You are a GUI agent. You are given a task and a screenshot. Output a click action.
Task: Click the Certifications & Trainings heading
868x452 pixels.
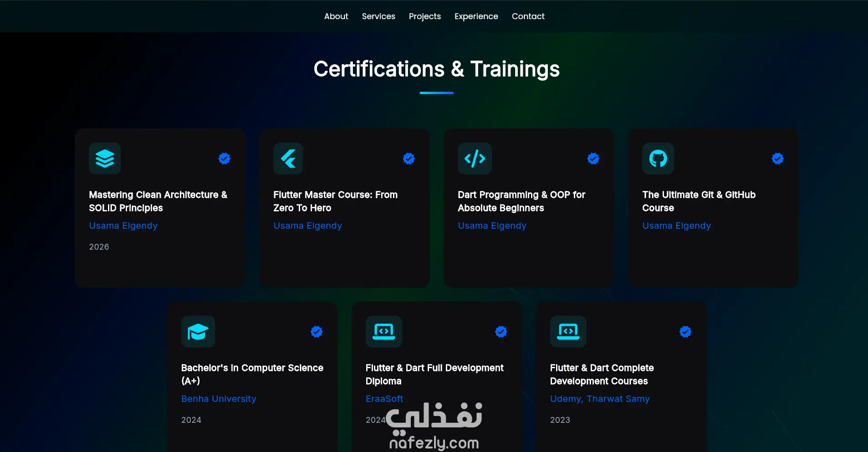tap(437, 69)
